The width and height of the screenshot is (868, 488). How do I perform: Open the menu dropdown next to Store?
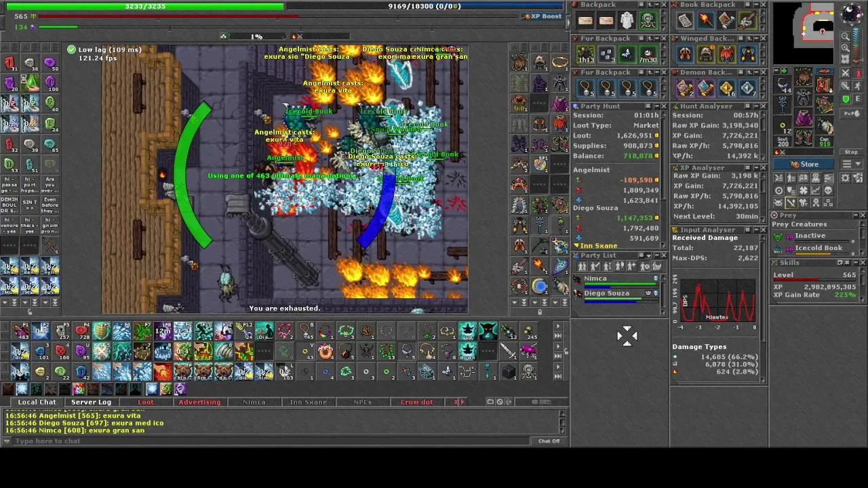pos(851,164)
